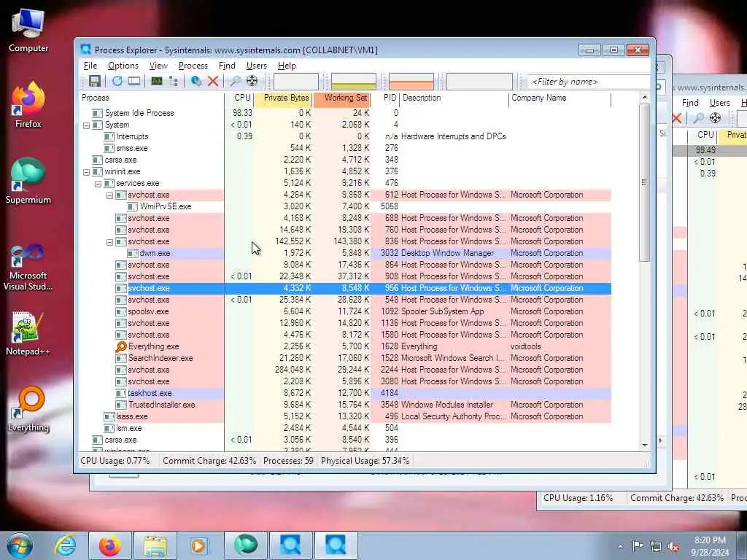Click the Notepad++ desktop icon
Screen dimensions: 747x560
tap(28, 334)
